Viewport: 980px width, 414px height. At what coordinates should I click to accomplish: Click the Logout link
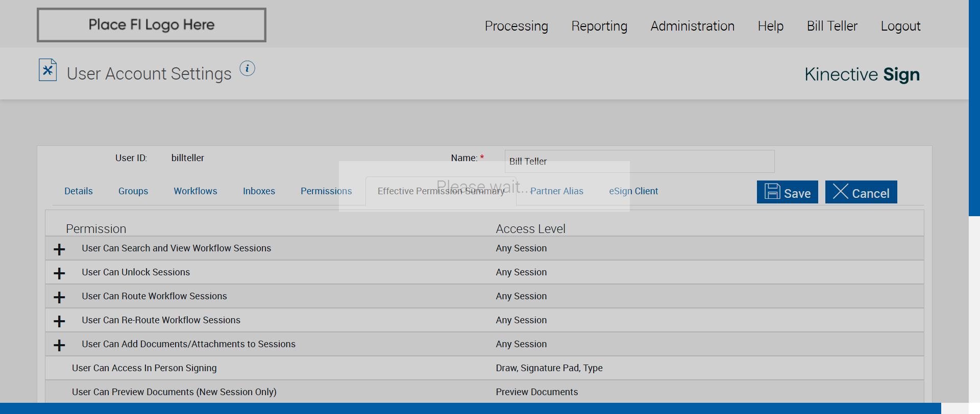click(900, 26)
